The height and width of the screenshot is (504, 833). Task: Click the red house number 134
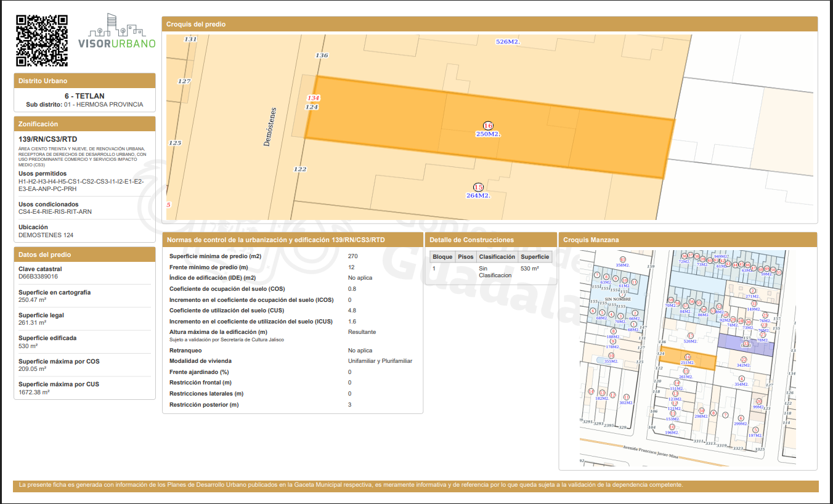pyautogui.click(x=313, y=98)
